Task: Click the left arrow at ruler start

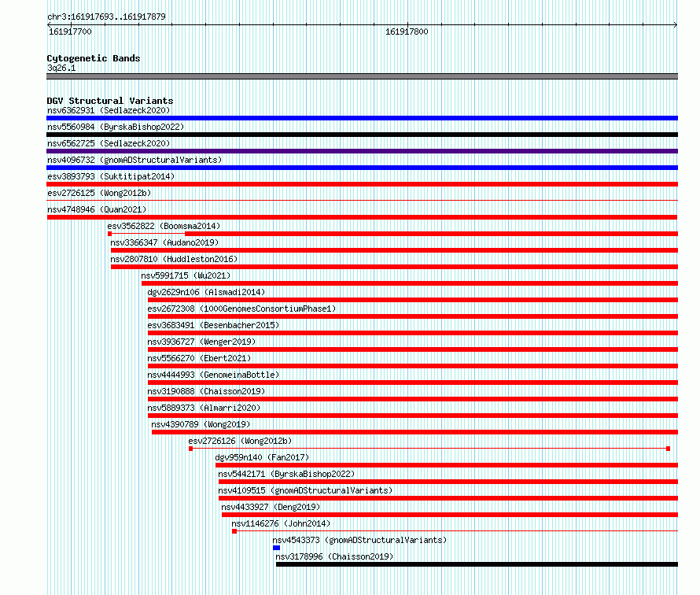Action: coord(49,24)
